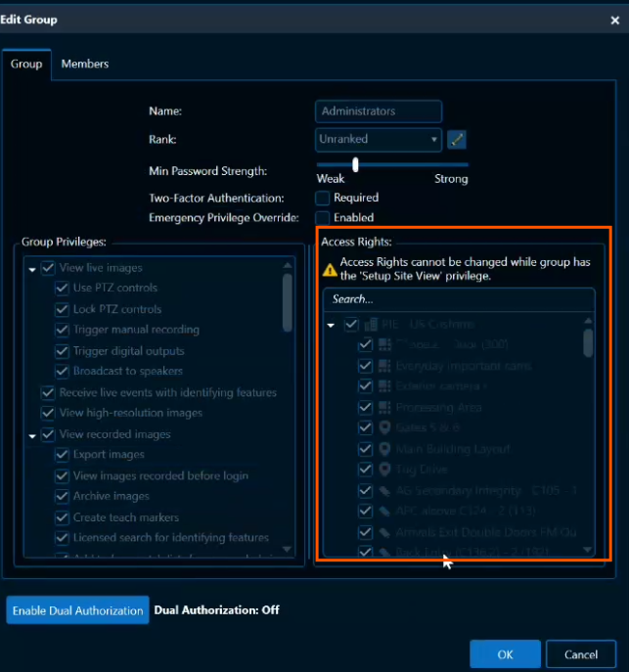Close the Edit Group dialog with X
Image resolution: width=629 pixels, height=672 pixels.
point(615,21)
